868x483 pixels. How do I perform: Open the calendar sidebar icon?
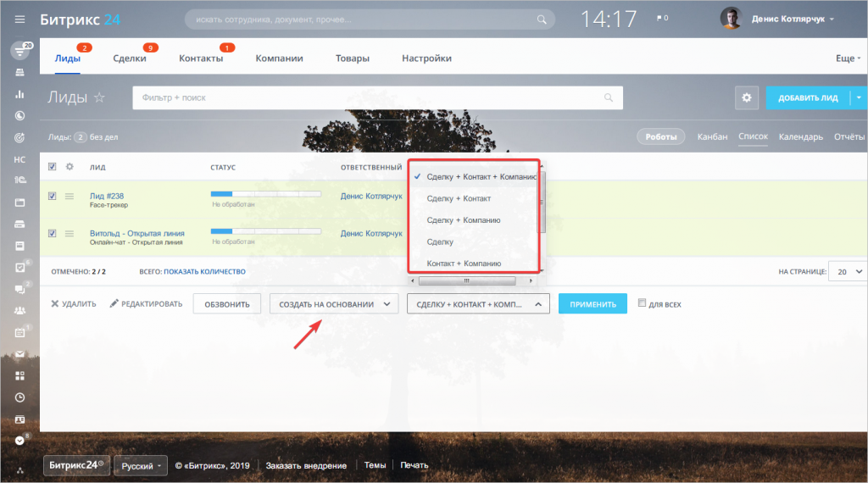20,332
